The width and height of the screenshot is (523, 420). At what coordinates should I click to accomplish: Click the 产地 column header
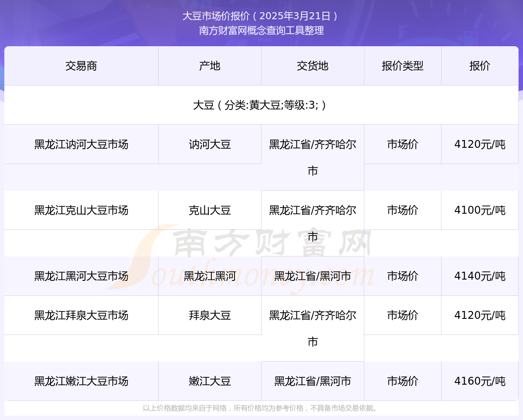point(210,66)
